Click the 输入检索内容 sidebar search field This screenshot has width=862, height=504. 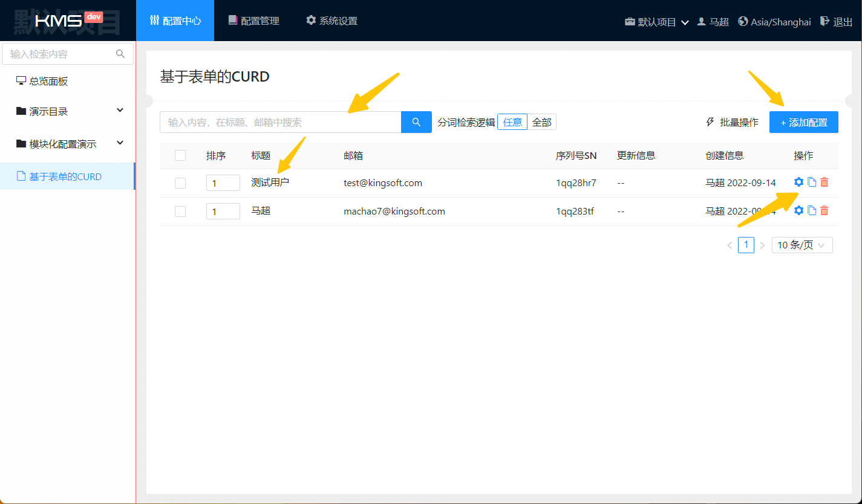(x=60, y=54)
